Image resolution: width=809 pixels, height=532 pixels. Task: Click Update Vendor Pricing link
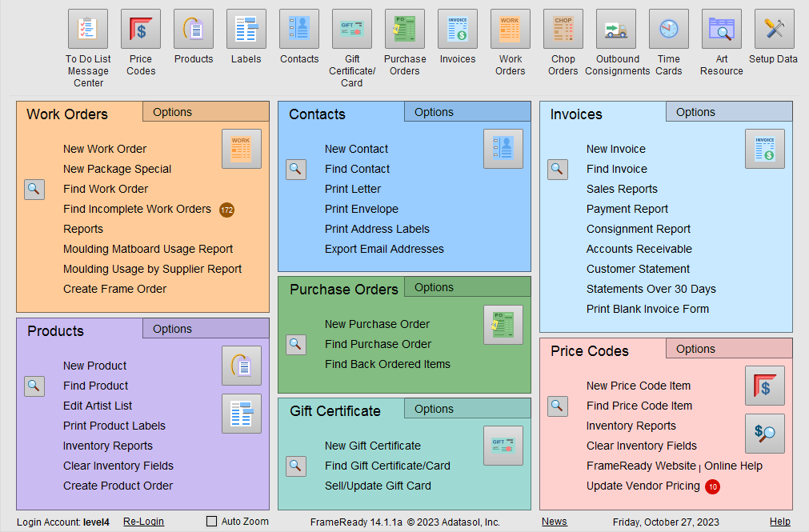pos(643,486)
